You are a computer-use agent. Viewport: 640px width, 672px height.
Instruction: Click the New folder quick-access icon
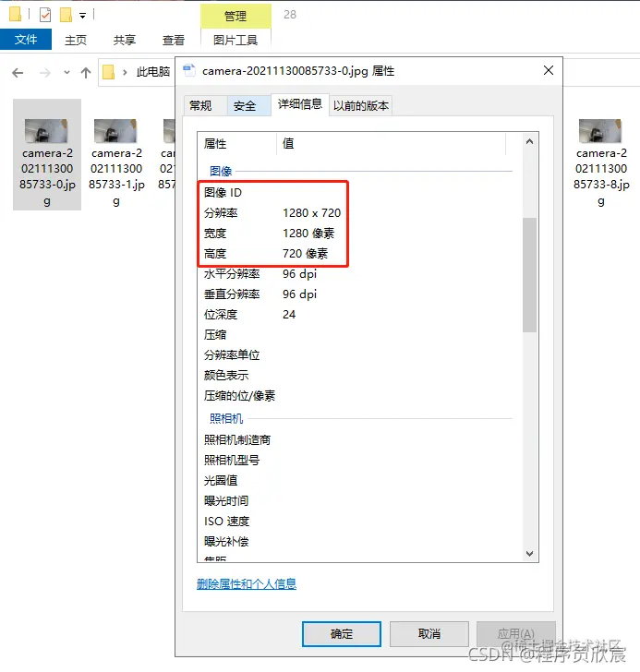pos(66,15)
